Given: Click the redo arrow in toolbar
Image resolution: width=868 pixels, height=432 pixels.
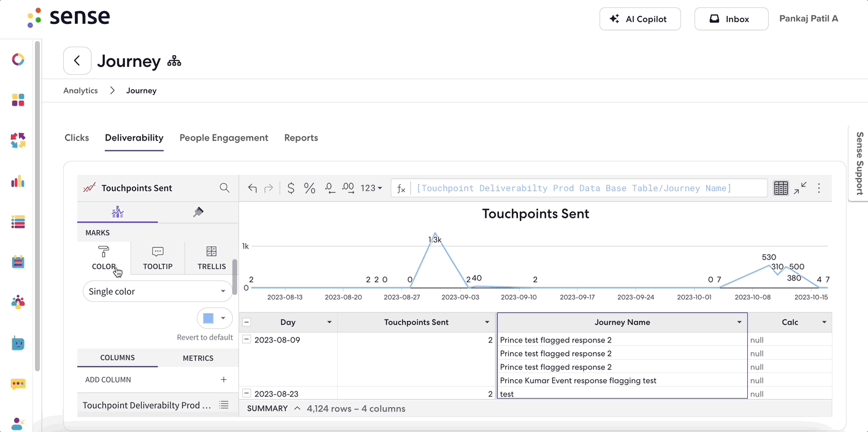Looking at the screenshot, I should [x=268, y=188].
